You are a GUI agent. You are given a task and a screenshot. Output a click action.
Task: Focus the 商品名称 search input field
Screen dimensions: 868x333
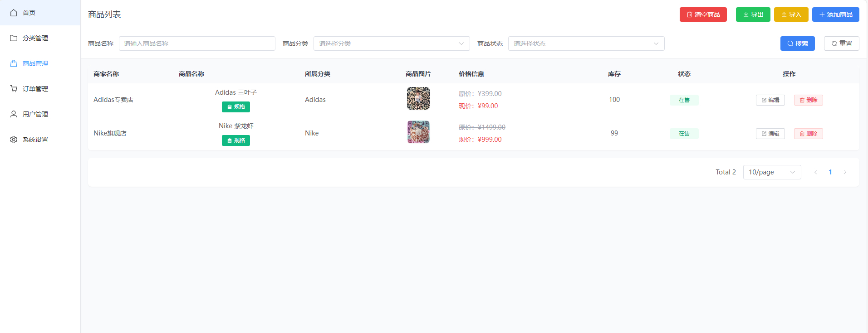[197, 43]
